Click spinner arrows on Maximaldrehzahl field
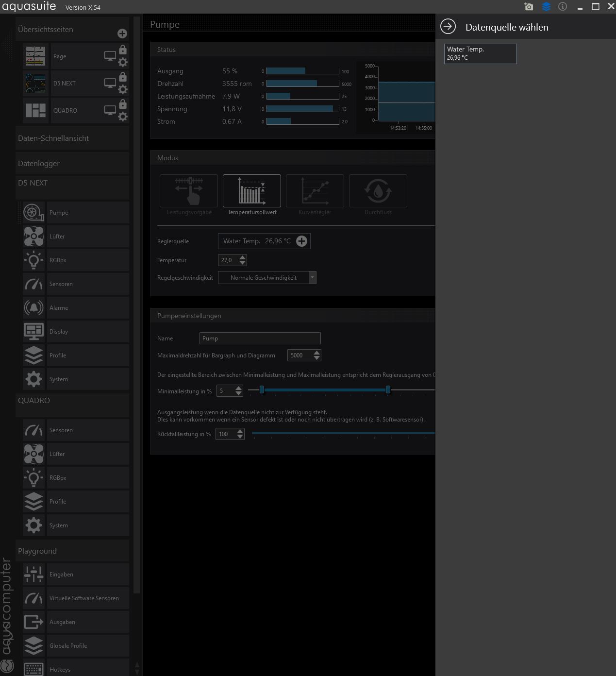Screen dimensions: 616x676 (317, 355)
